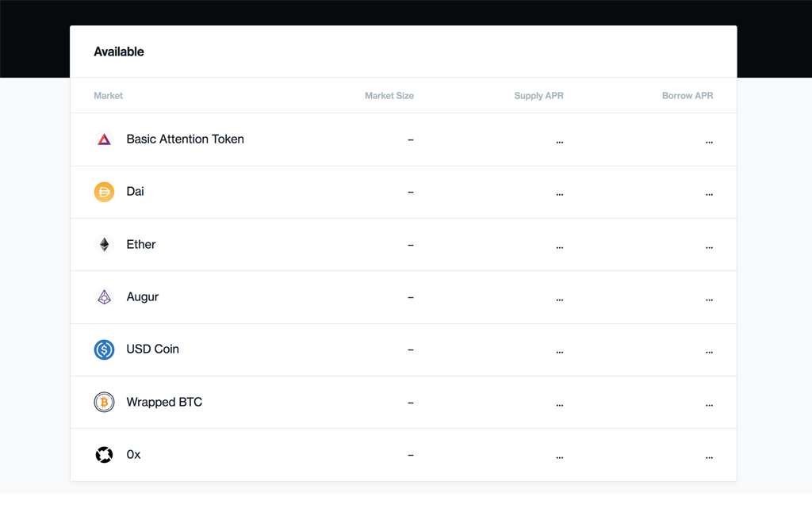The height and width of the screenshot is (508, 812).
Task: Click the black 0x token icon
Action: [x=104, y=455]
